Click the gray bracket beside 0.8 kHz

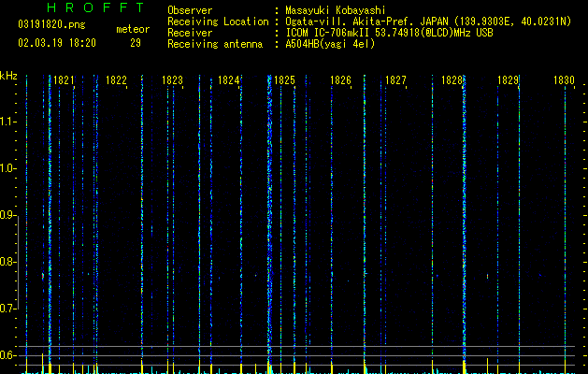point(18,262)
